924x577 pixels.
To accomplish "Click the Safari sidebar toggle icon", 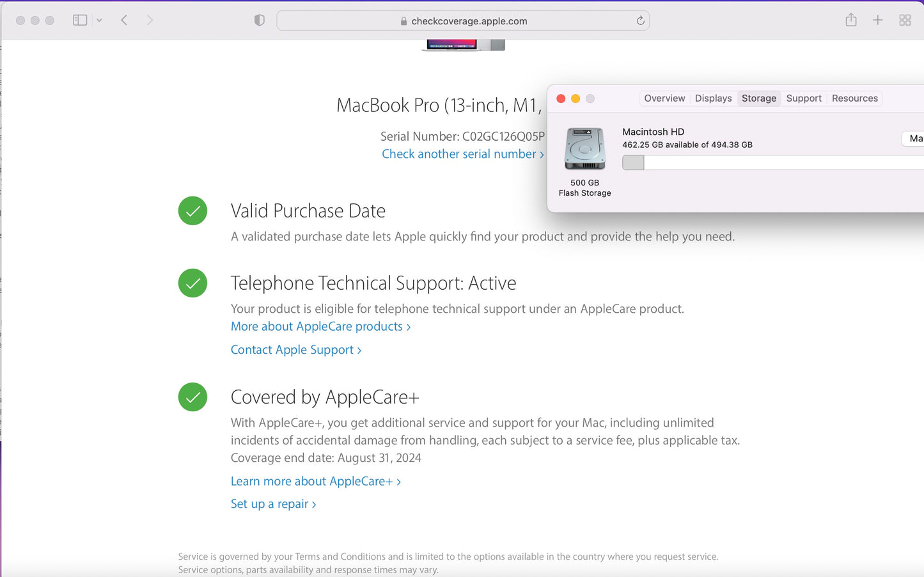I will (80, 20).
